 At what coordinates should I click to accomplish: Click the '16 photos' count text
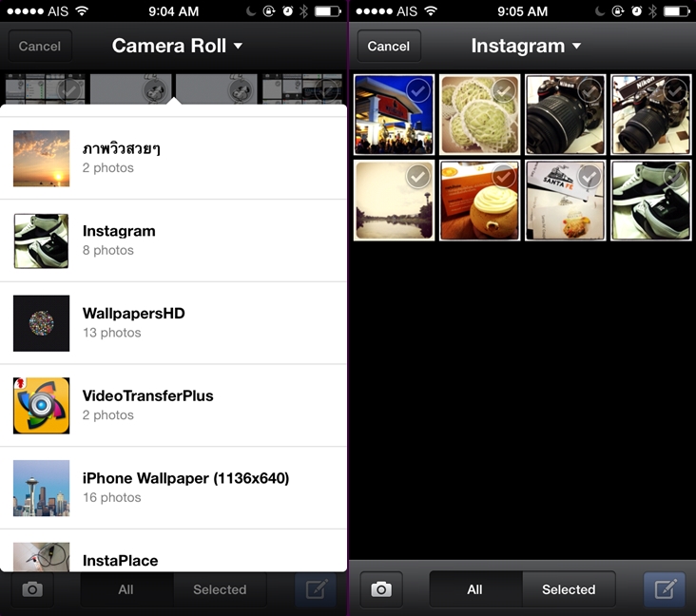tap(112, 497)
